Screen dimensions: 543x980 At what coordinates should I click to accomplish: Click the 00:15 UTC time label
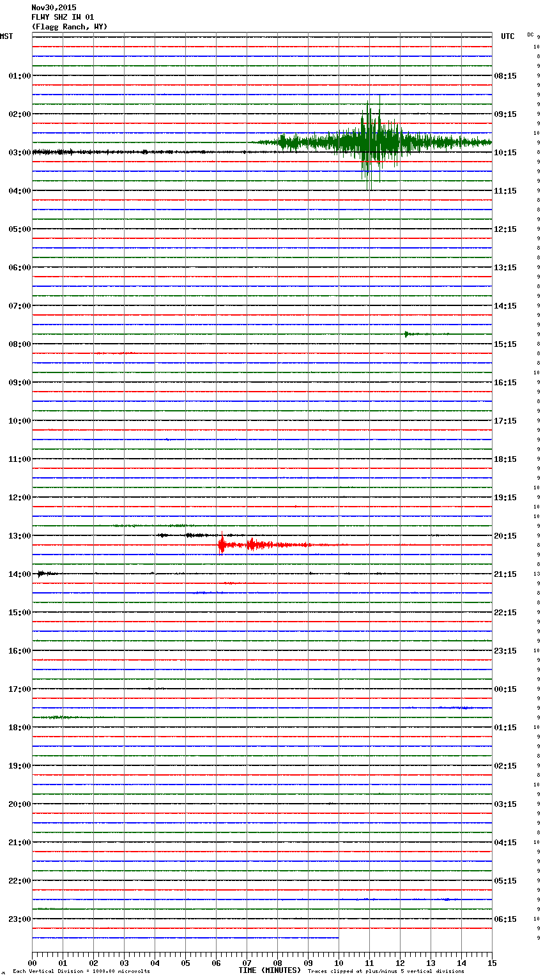(x=505, y=689)
